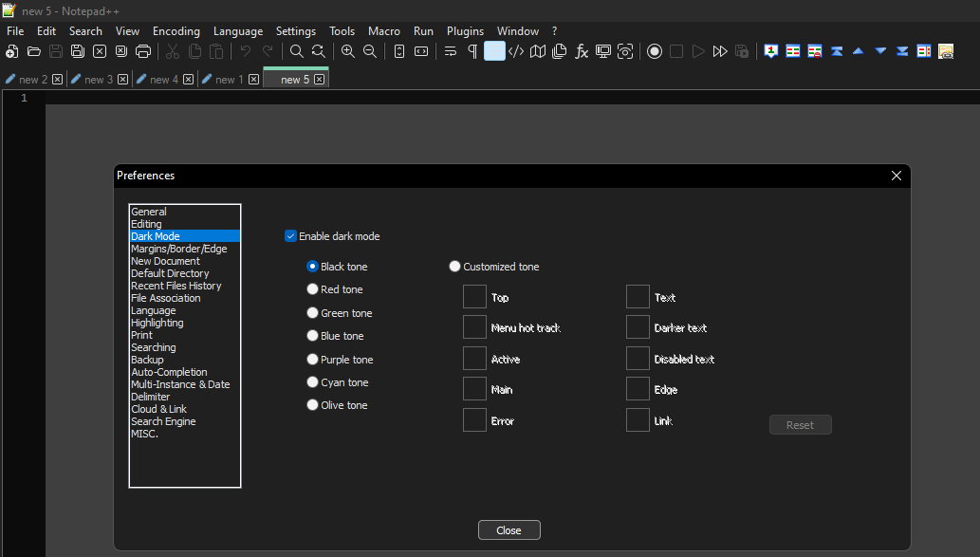Click the yellow folder icon at toolbar end

(946, 51)
